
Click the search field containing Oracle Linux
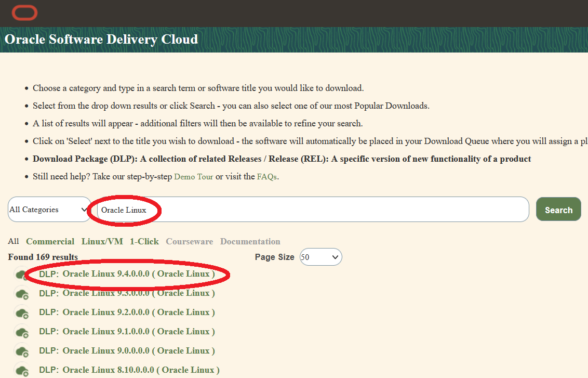click(x=313, y=210)
